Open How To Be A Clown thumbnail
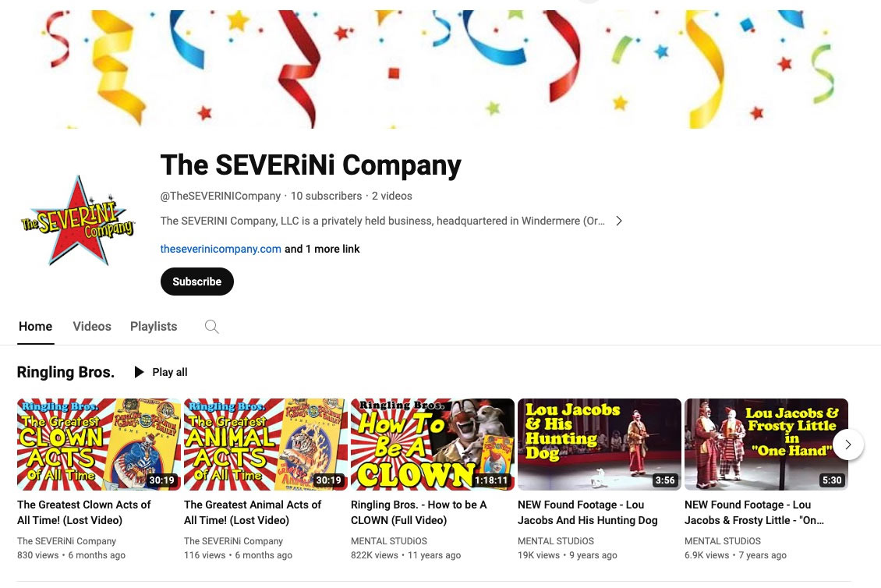The height and width of the screenshot is (588, 881). (433, 444)
